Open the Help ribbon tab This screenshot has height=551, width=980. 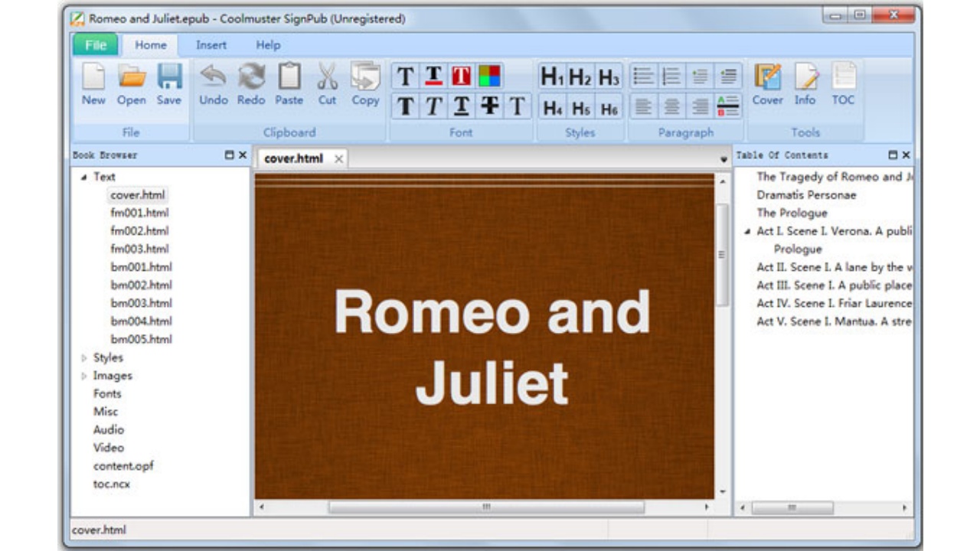(268, 45)
